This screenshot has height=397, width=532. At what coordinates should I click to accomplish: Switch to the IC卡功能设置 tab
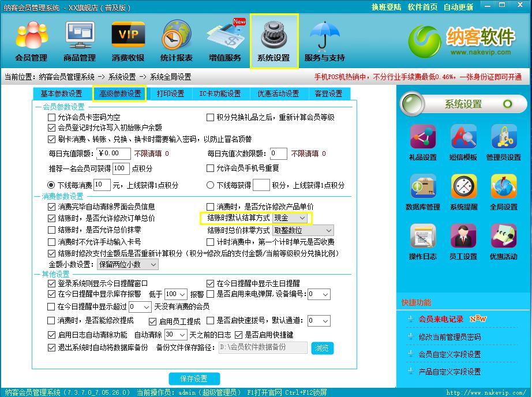(220, 94)
